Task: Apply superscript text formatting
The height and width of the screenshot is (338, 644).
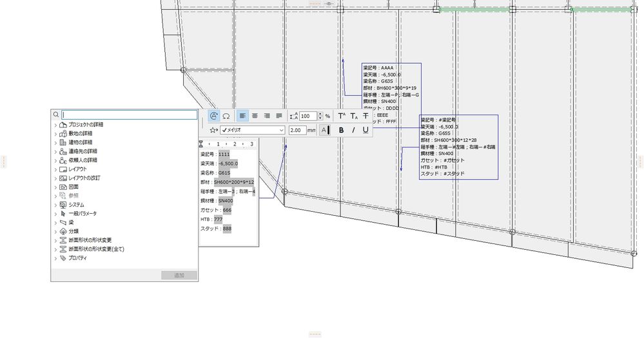Action: [x=342, y=116]
